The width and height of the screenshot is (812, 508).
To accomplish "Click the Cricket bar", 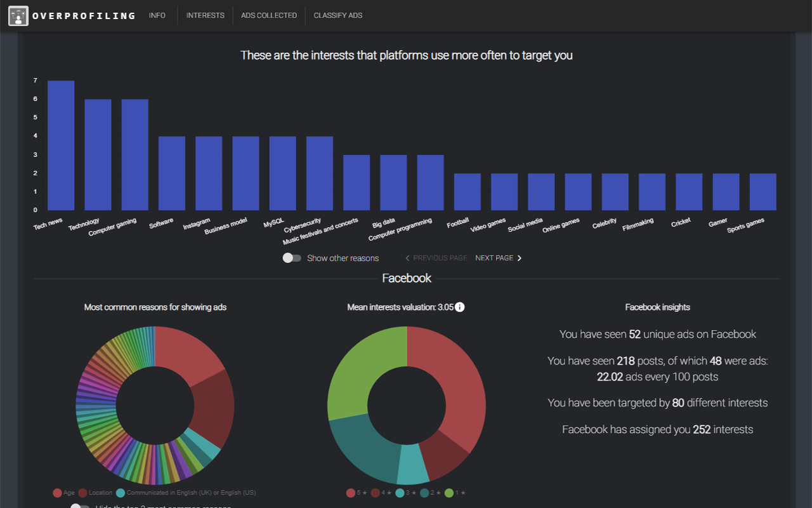I will click(689, 192).
